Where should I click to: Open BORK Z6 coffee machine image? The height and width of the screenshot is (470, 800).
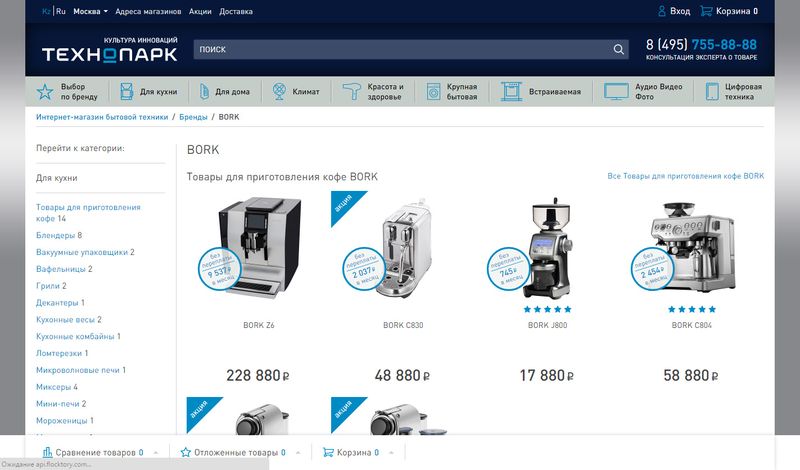[259, 247]
